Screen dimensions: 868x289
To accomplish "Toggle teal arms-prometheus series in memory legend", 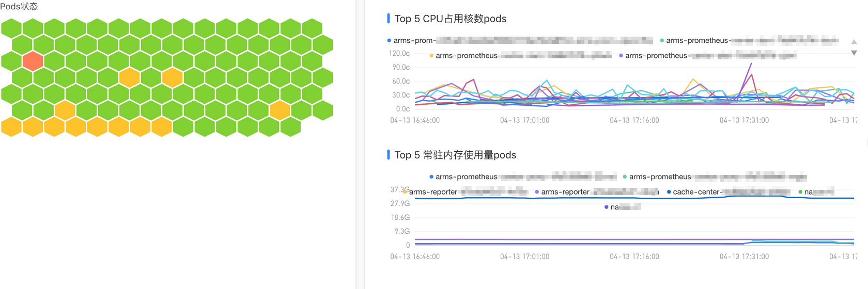I will click(x=715, y=176).
